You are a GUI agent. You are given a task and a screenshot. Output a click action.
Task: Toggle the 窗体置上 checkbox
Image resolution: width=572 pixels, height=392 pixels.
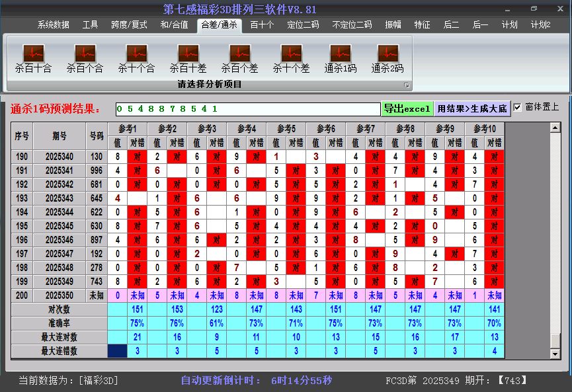[518, 107]
